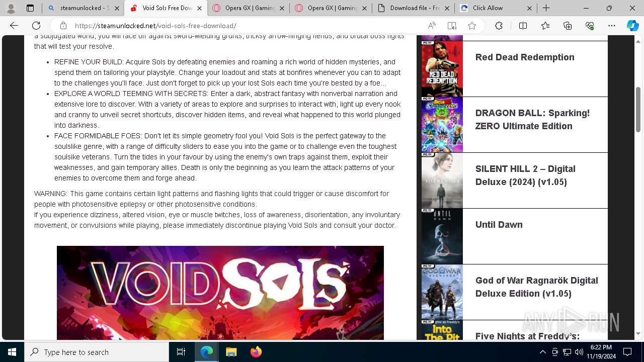The height and width of the screenshot is (362, 644).
Task: Click Red Dead Redemption cover thumbnail
Action: tap(442, 69)
